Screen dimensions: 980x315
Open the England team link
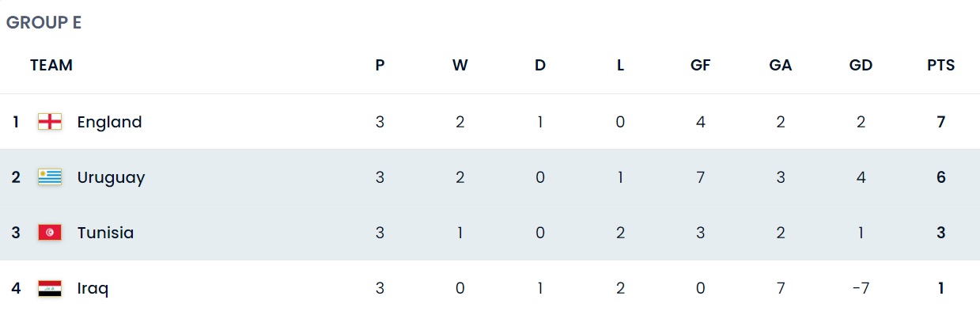tap(110, 122)
